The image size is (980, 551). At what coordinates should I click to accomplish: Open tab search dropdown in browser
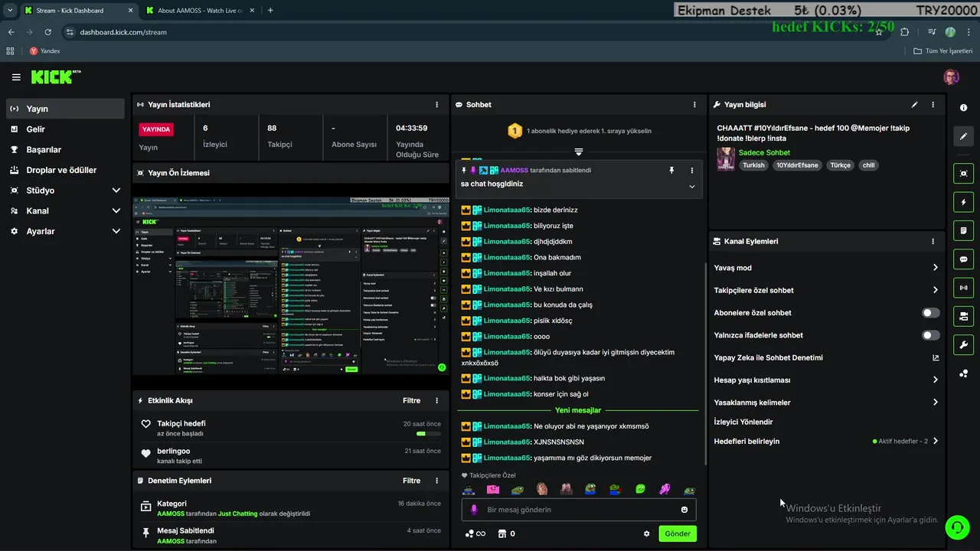tap(10, 10)
